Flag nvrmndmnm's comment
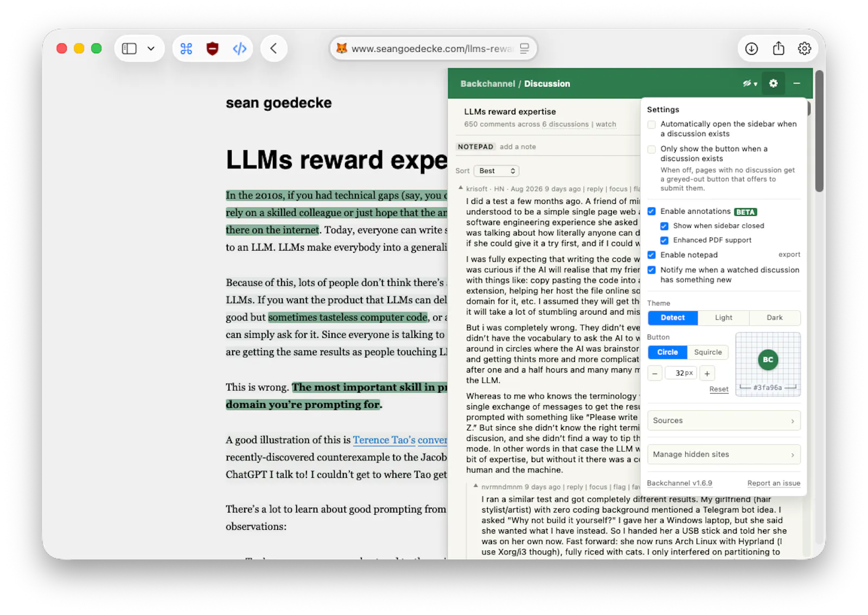Screen dimensions: 868x615 (x=620, y=488)
